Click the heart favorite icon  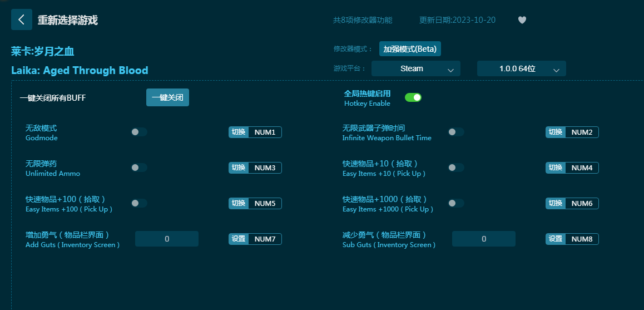coord(522,19)
